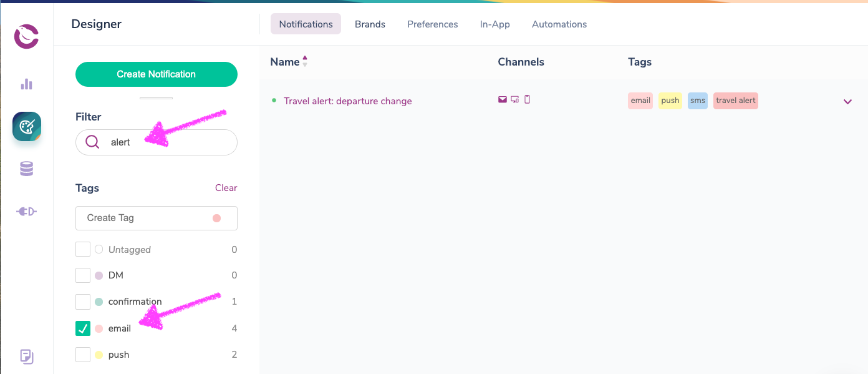
Task: Click the email channel envelope icon
Action: pos(503,99)
